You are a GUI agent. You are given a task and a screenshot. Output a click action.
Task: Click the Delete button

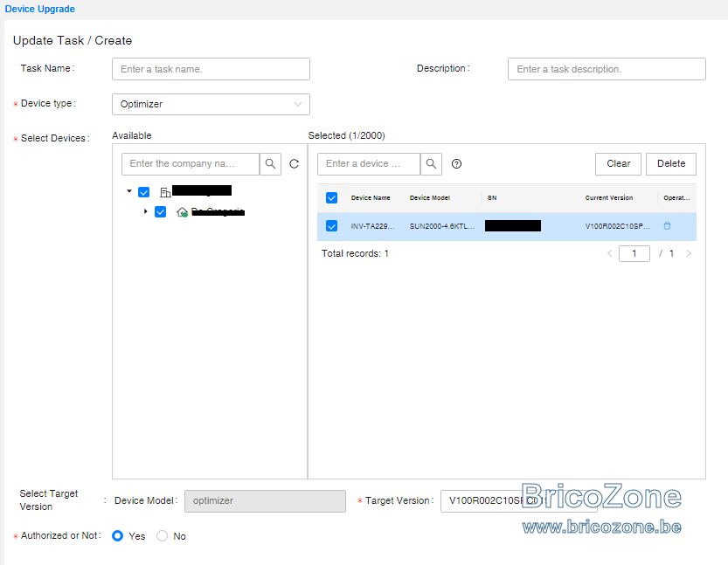click(671, 164)
